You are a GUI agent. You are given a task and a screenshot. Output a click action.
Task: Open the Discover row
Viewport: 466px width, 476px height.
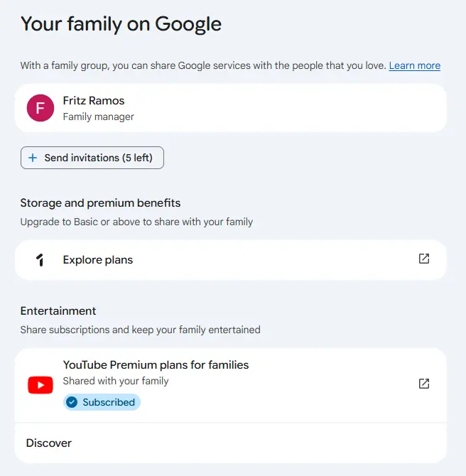coord(230,443)
